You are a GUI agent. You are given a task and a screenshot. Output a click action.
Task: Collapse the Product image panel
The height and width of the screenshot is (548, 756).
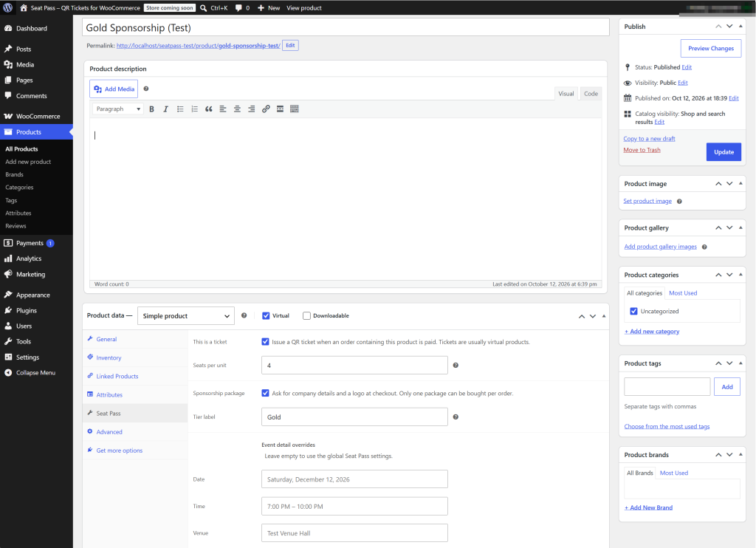(x=740, y=183)
